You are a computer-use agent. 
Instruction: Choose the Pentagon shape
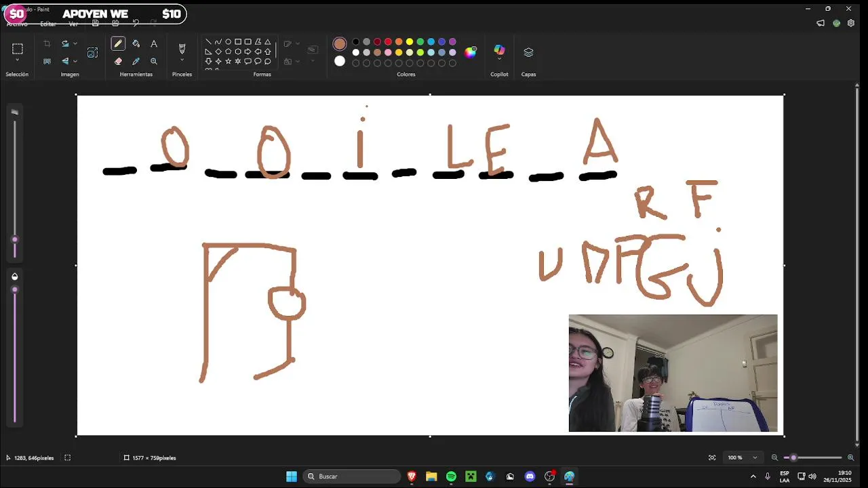(228, 52)
